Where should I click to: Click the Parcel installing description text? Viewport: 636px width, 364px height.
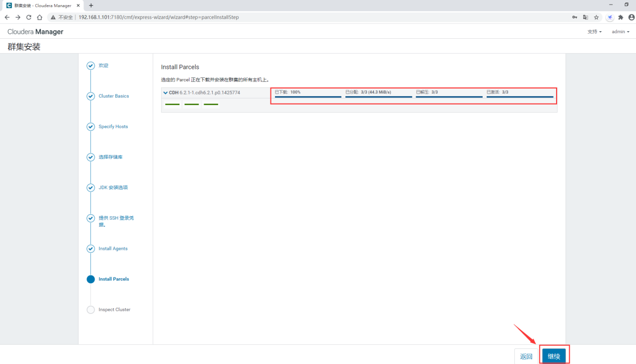coord(215,80)
